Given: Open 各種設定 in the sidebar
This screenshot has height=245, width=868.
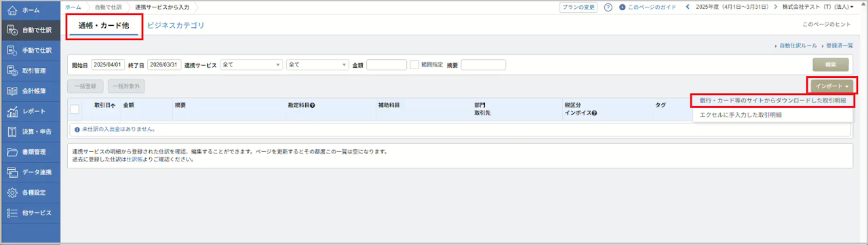Looking at the screenshot, I should coord(30,193).
